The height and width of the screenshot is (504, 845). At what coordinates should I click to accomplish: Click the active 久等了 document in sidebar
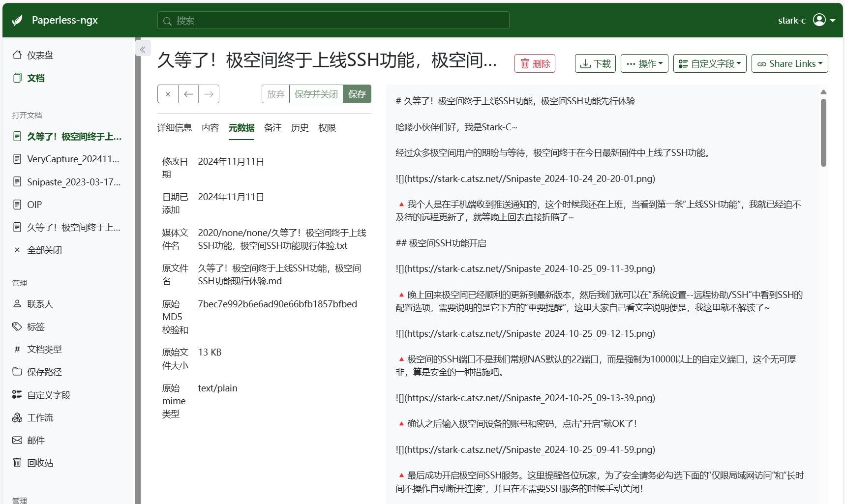click(x=67, y=136)
